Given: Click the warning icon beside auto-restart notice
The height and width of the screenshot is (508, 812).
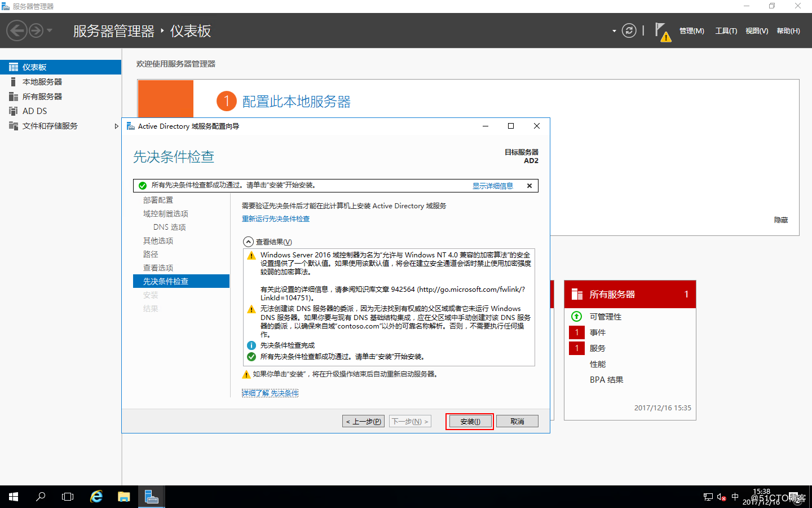Looking at the screenshot, I should 246,374.
